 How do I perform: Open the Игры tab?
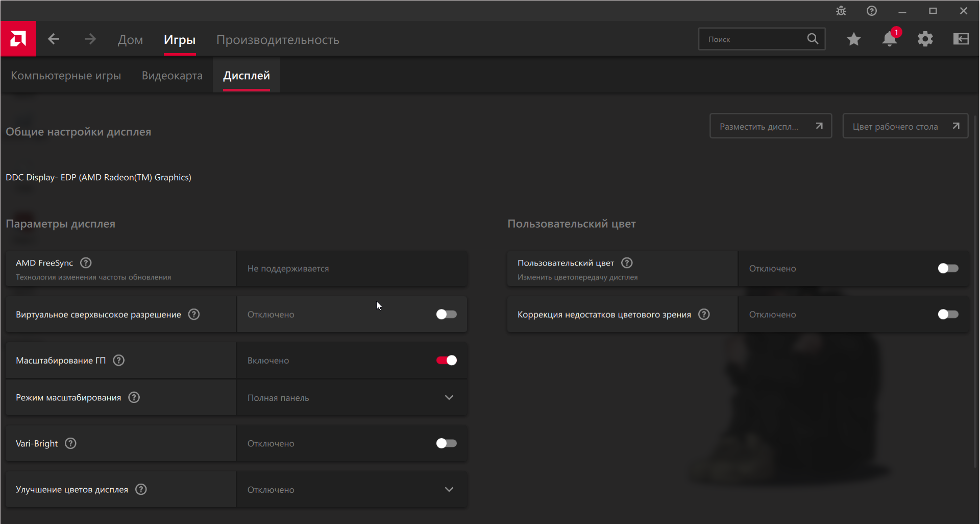click(180, 40)
